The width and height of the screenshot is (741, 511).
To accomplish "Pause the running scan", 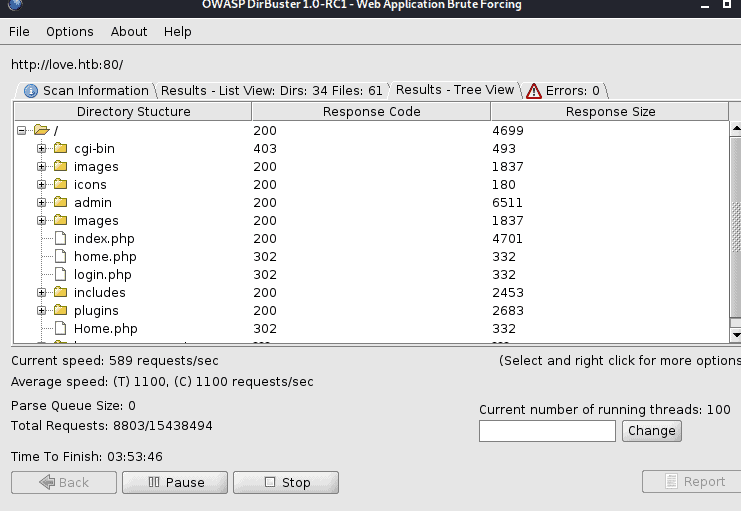I will (x=175, y=482).
